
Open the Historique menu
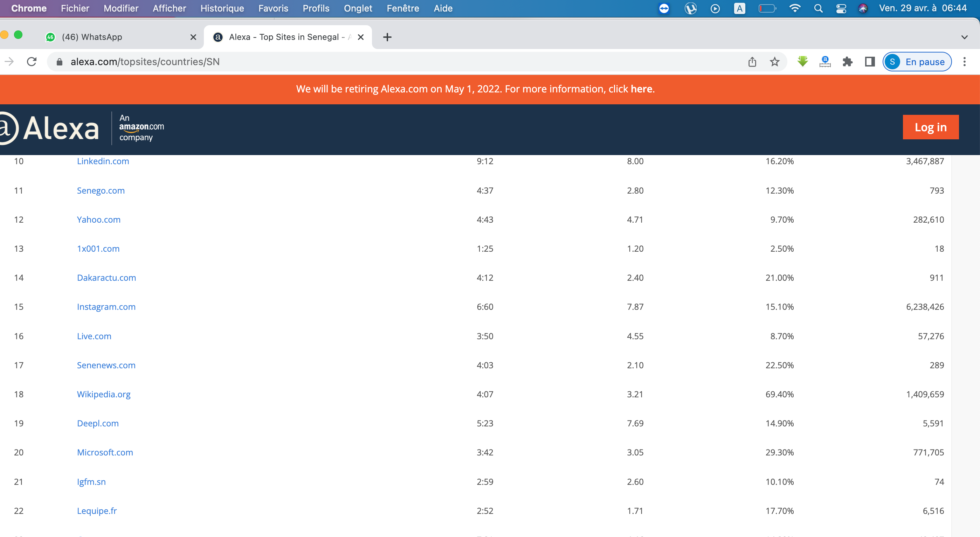(222, 8)
